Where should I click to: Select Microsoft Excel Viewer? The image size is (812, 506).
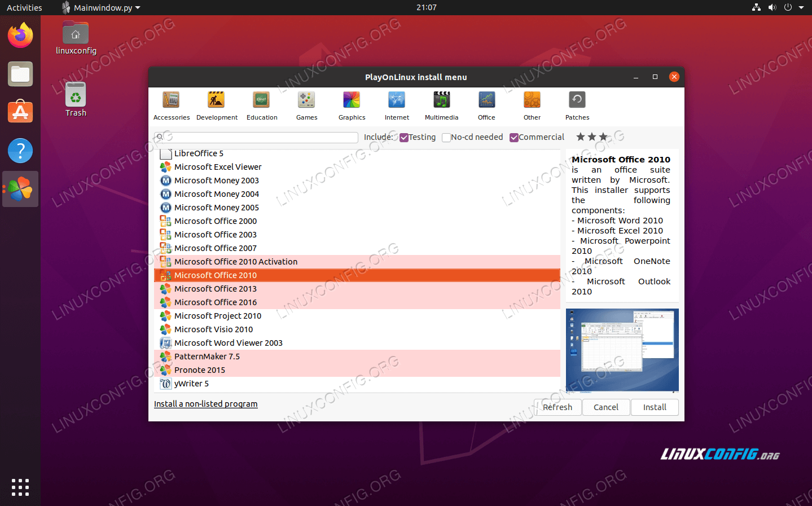tap(357, 167)
